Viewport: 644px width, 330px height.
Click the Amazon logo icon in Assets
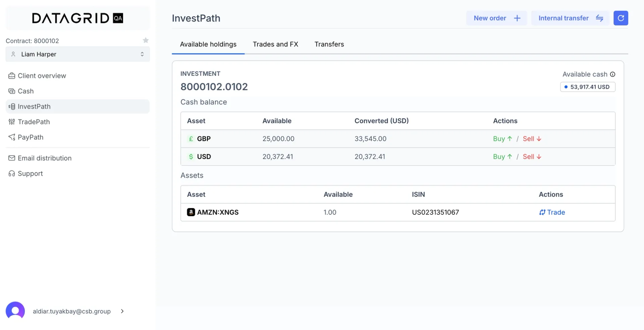pyautogui.click(x=191, y=212)
